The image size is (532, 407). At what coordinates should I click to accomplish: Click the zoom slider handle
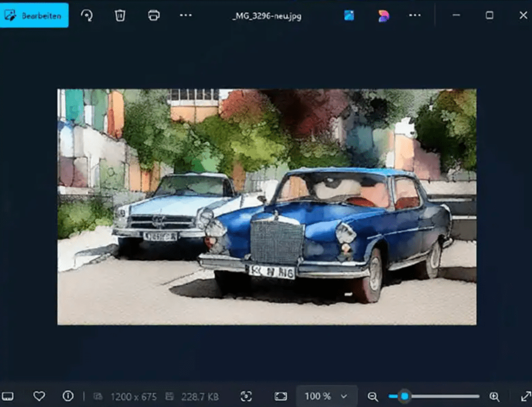pyautogui.click(x=404, y=397)
